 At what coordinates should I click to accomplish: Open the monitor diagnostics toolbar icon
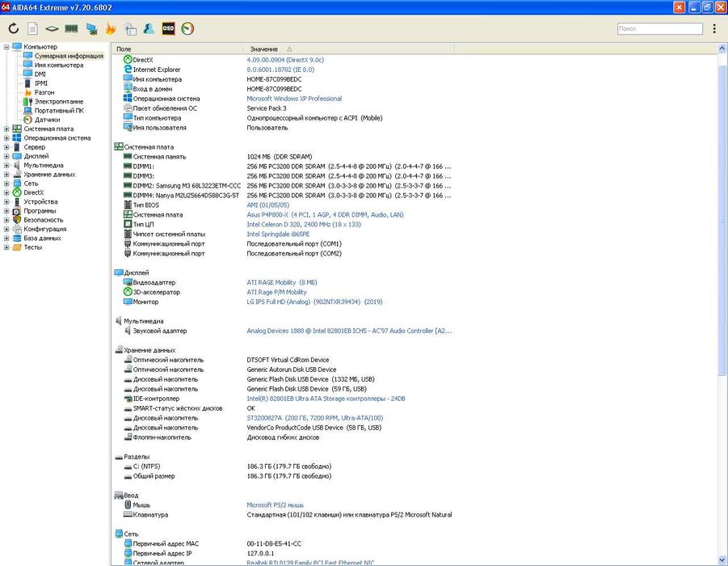[91, 29]
